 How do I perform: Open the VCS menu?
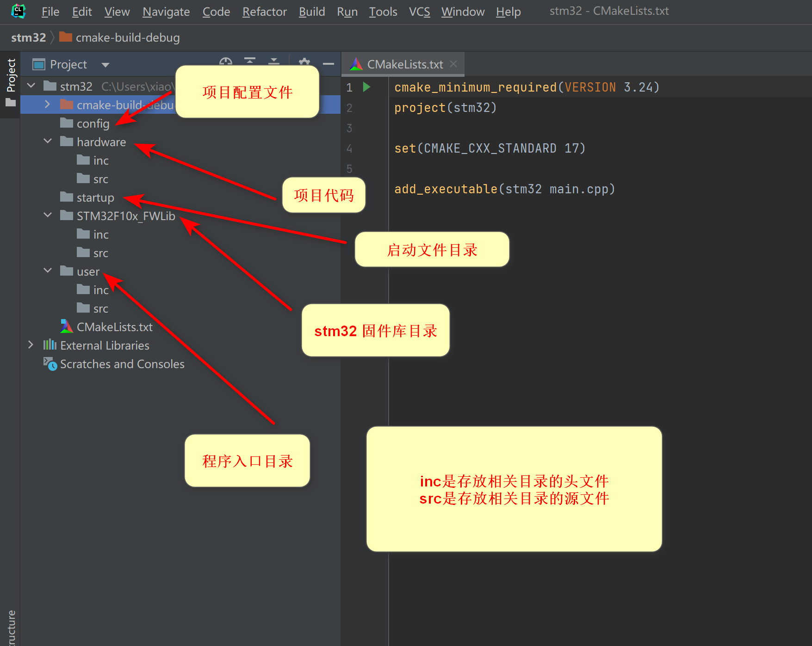419,12
